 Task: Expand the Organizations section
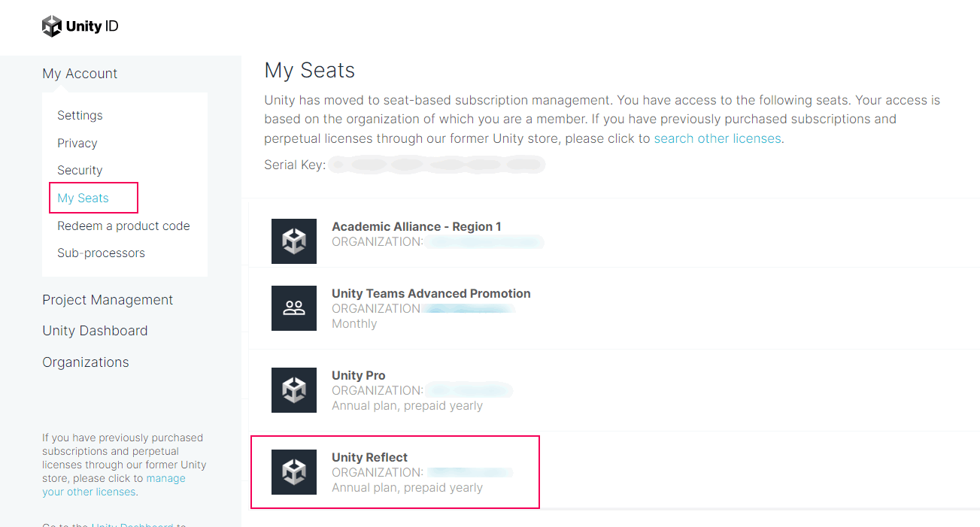click(86, 362)
